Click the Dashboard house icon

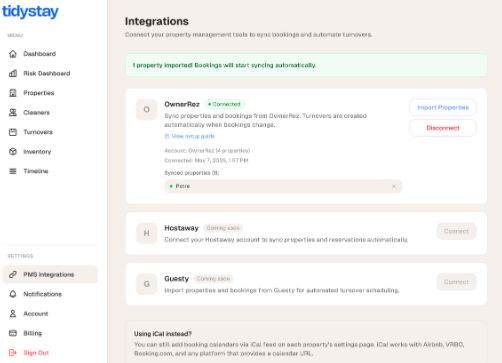click(13, 54)
